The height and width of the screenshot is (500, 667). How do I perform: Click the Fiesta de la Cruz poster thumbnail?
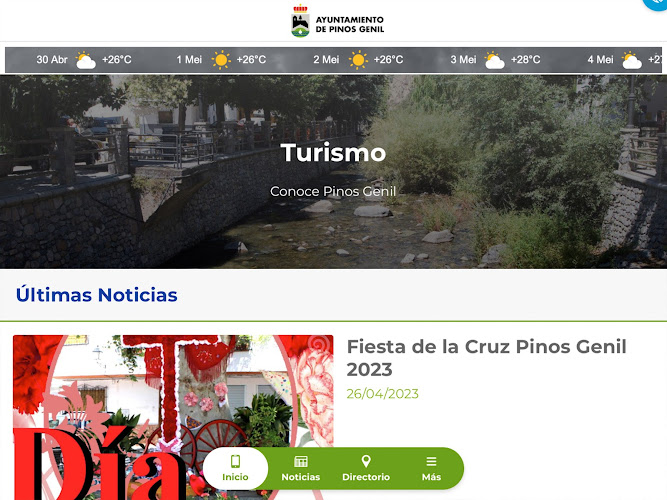pos(173,417)
